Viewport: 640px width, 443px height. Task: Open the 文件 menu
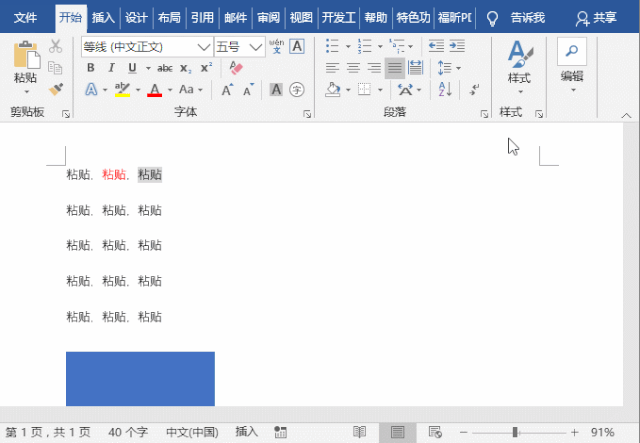tap(25, 17)
